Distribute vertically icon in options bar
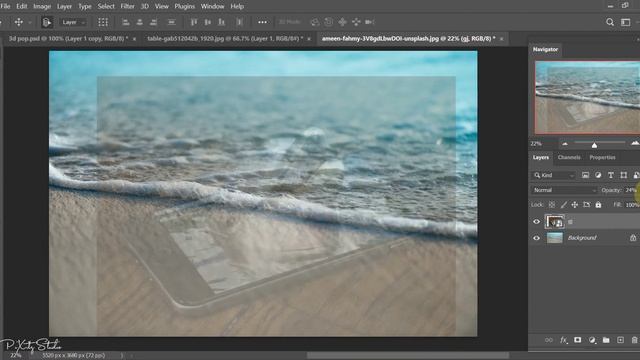640x360 pixels. [x=172, y=22]
